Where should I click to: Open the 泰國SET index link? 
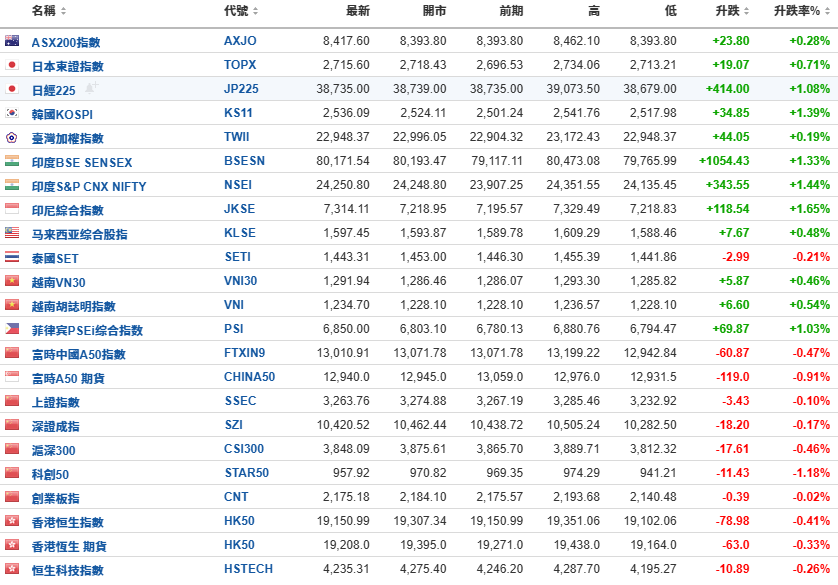click(x=55, y=258)
